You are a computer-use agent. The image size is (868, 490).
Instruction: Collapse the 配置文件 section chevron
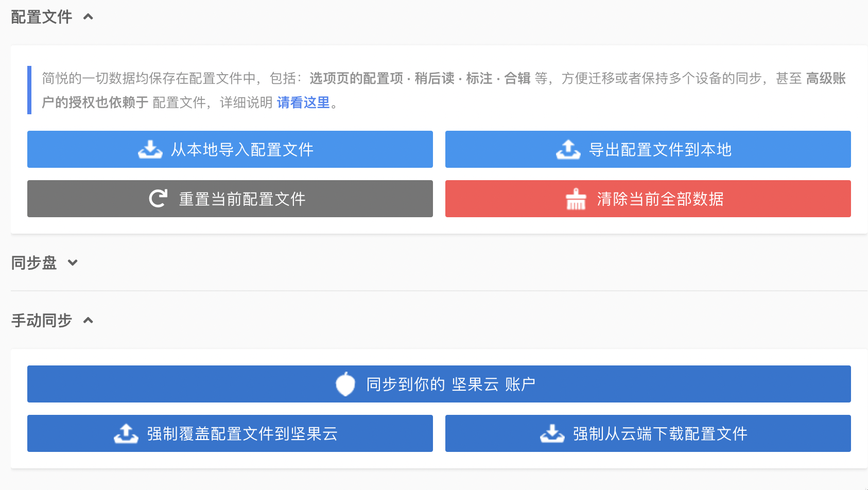(88, 16)
